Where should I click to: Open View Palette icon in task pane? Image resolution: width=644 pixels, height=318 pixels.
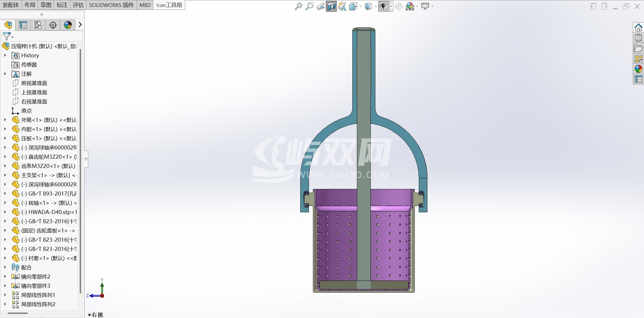pyautogui.click(x=638, y=58)
